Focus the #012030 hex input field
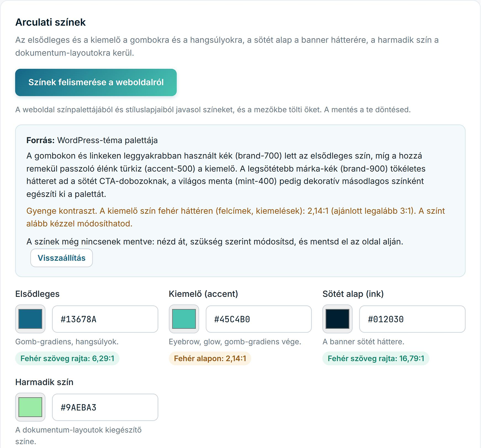Screen dimensions: 481x448 pos(412,319)
